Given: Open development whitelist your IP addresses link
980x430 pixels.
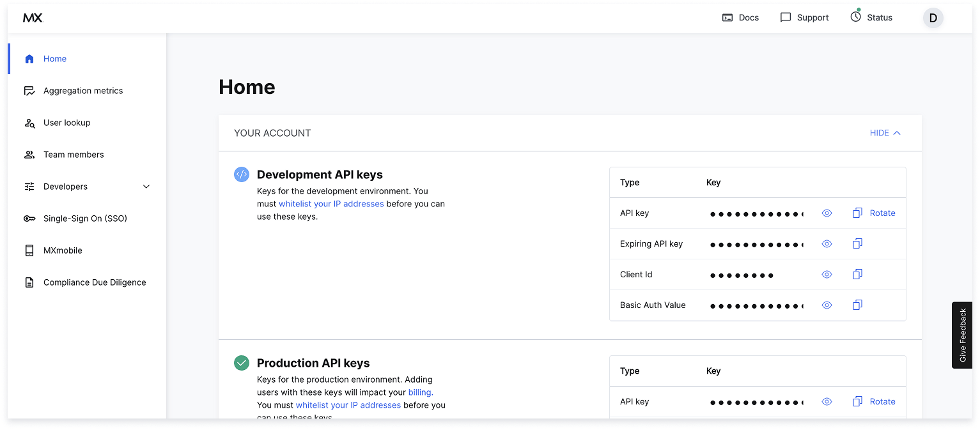Looking at the screenshot, I should 331,204.
